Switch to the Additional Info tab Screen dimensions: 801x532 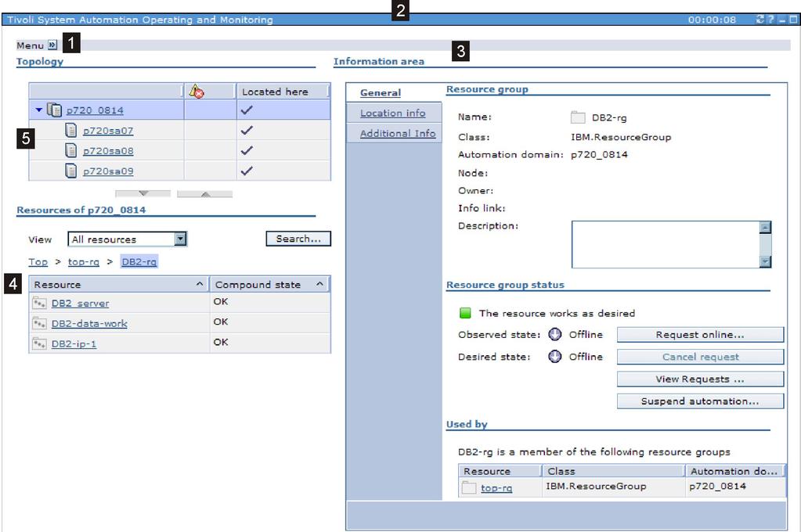click(x=398, y=133)
